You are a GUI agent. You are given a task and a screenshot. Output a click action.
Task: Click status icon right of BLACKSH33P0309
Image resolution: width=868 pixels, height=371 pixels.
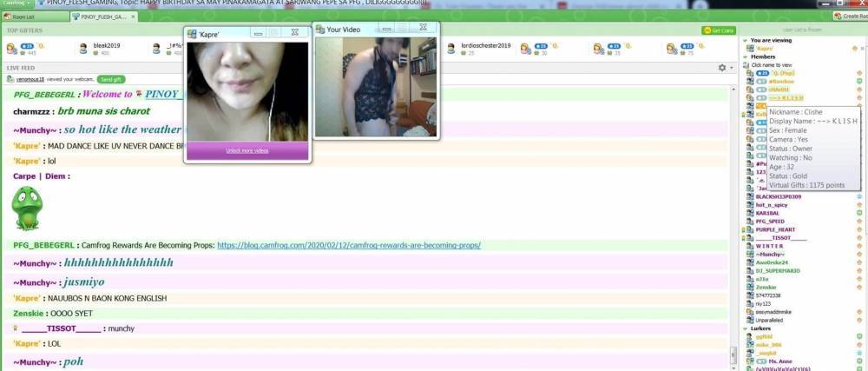pos(859,196)
